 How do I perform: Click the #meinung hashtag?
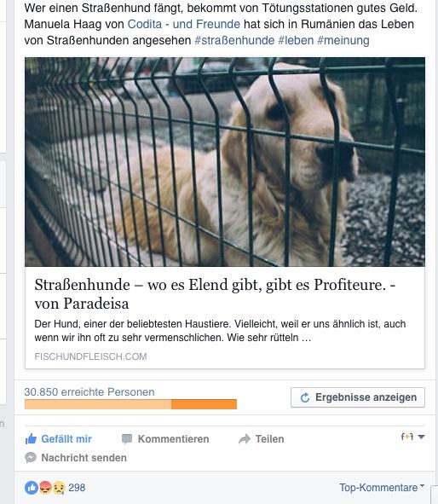coord(343,40)
